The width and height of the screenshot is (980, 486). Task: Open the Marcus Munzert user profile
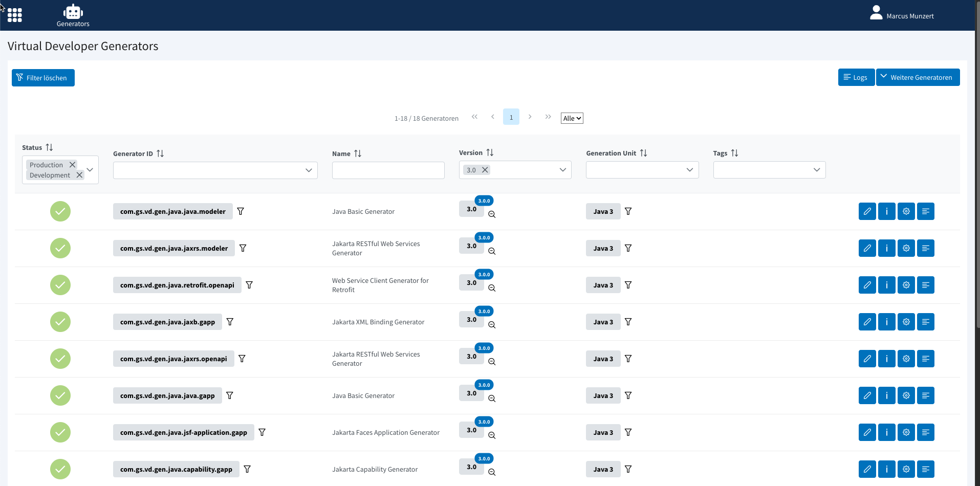pos(902,13)
